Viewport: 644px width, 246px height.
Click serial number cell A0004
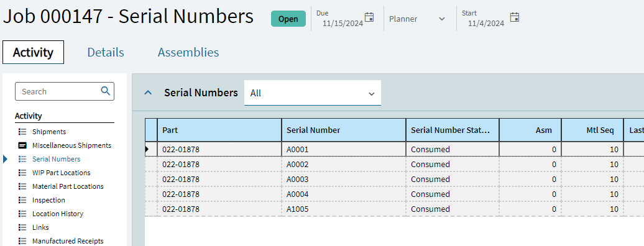coord(344,194)
